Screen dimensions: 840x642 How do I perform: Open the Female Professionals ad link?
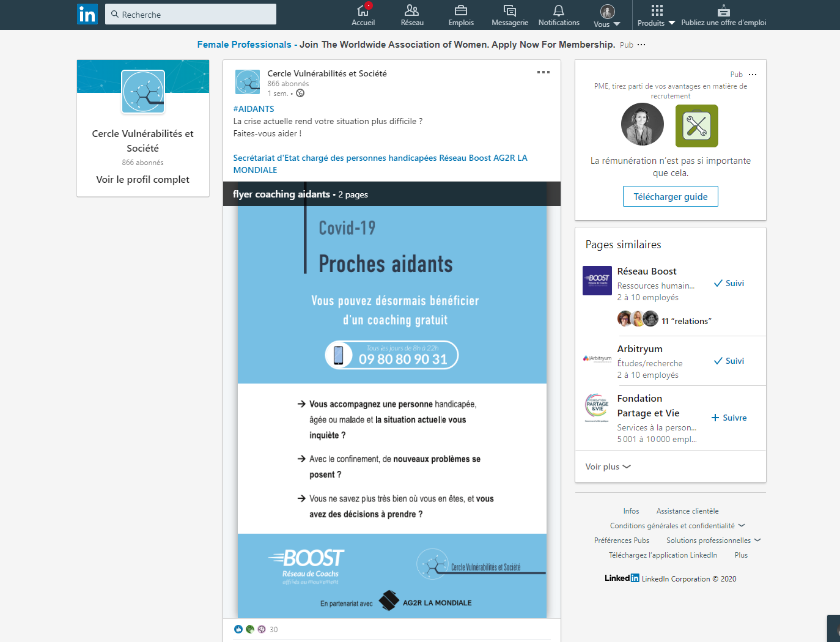coord(244,45)
